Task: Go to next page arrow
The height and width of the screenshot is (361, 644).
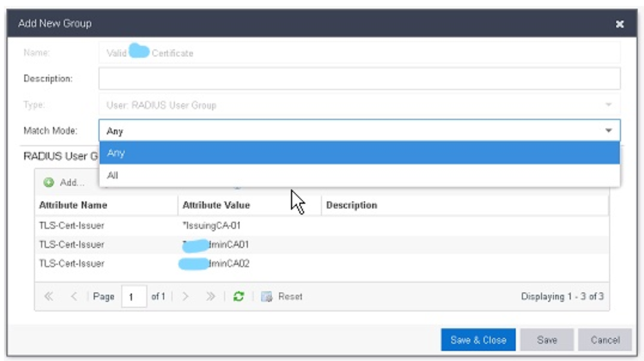Action: 185,297
